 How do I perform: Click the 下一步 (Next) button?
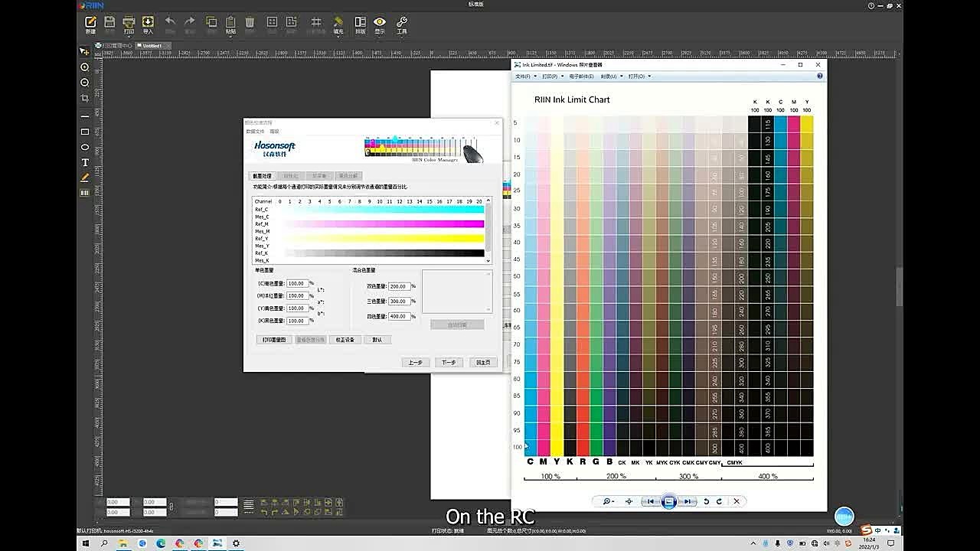tap(449, 362)
